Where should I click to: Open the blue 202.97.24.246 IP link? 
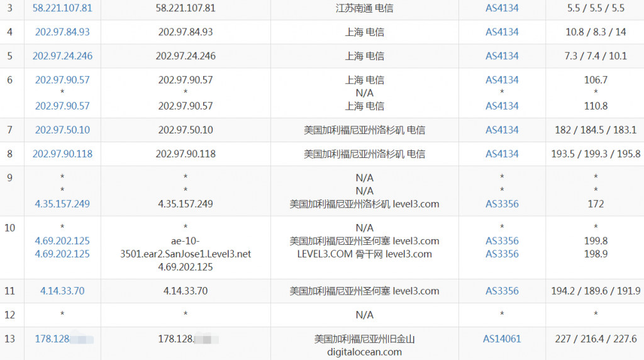[62, 56]
